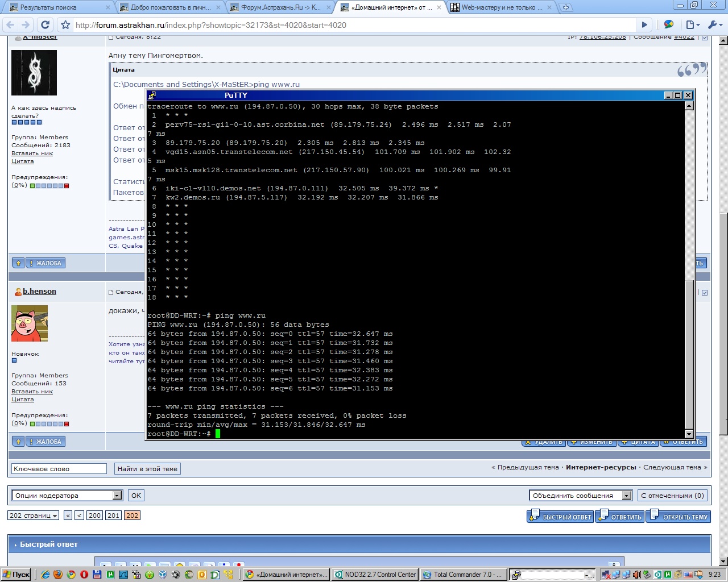Click the keyword search input field
This screenshot has width=728, height=582.
pyautogui.click(x=59, y=469)
